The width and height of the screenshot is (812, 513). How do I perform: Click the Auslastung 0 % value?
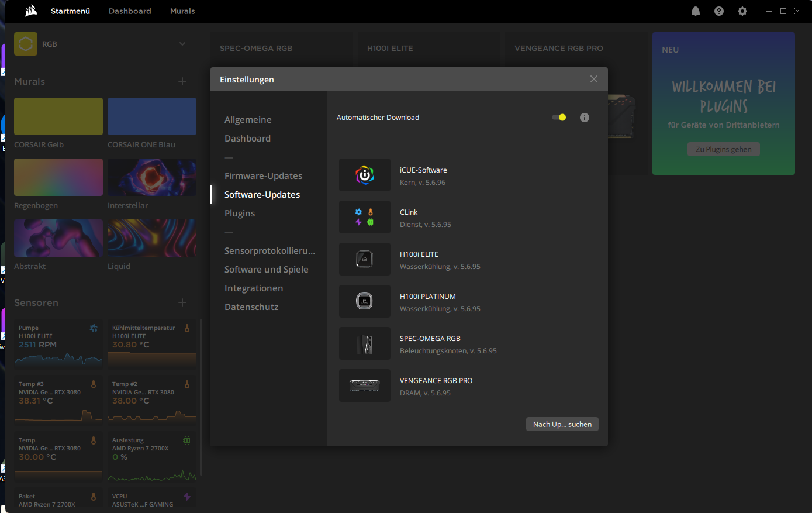pos(119,457)
